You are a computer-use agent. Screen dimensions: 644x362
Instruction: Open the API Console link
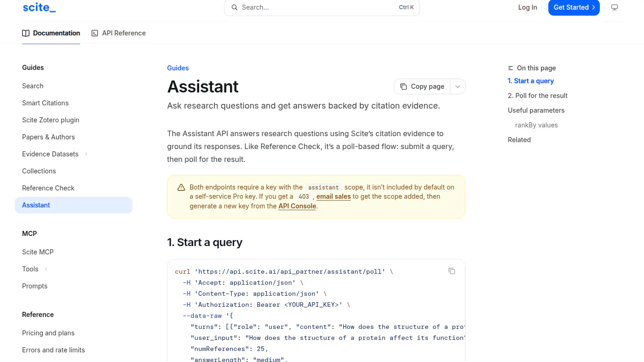pyautogui.click(x=297, y=206)
